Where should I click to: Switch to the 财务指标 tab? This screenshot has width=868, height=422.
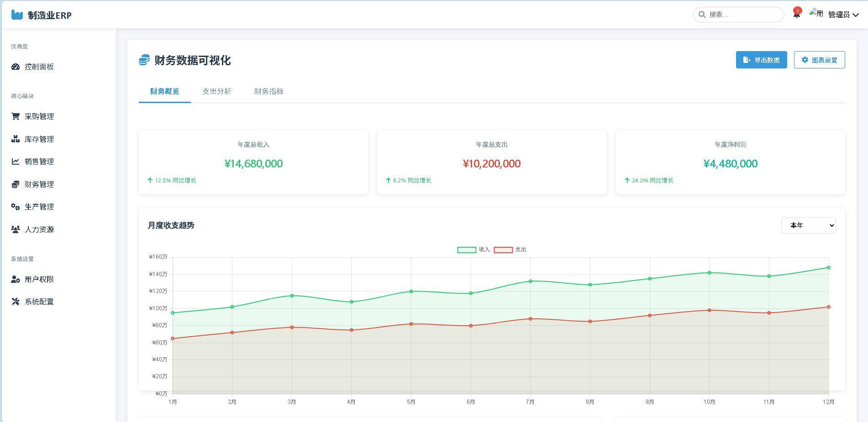click(268, 91)
